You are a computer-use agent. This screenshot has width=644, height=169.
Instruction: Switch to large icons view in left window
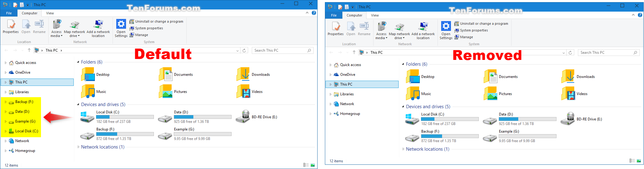(313, 165)
